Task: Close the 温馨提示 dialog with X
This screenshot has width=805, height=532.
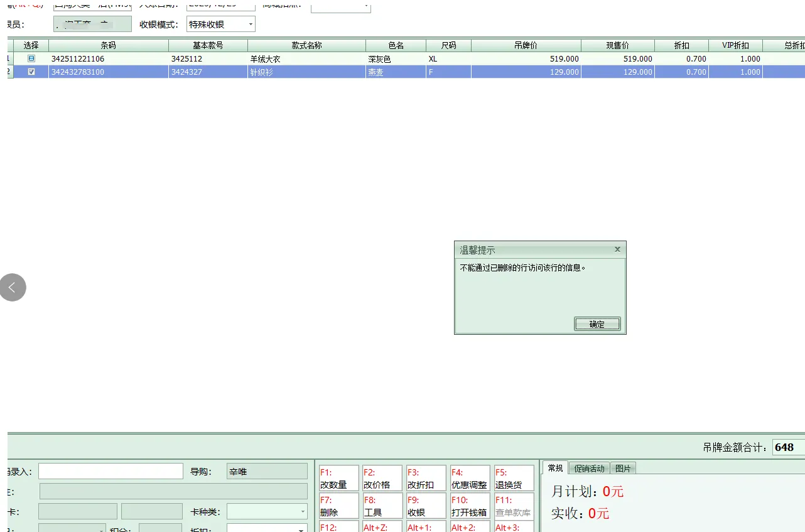Action: point(617,249)
